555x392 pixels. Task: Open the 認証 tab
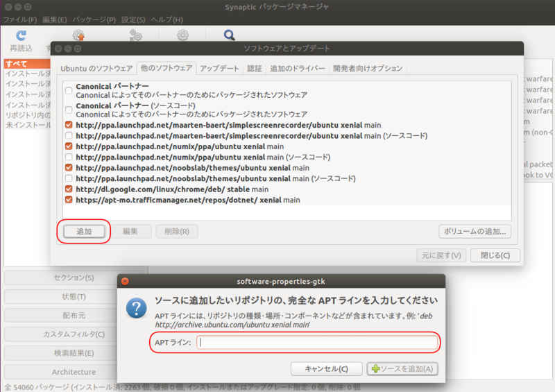[254, 69]
